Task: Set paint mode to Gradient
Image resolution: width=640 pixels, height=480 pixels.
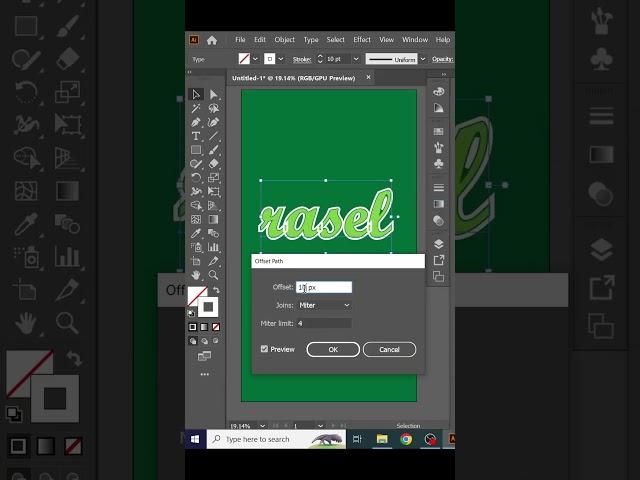Action: pos(204,327)
